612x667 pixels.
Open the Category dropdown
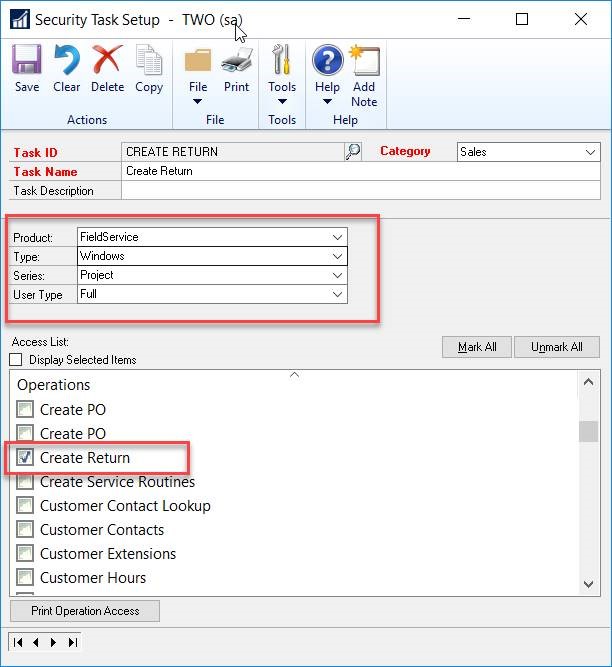pos(590,152)
